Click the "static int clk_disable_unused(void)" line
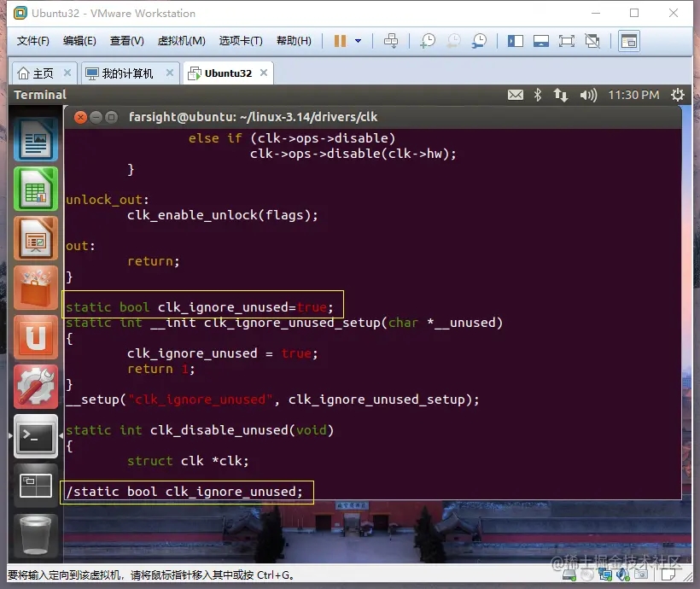 click(x=200, y=430)
